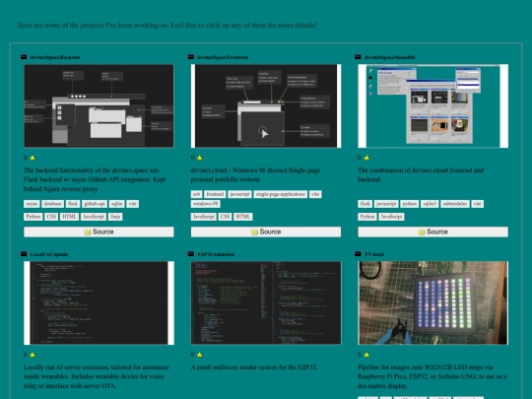Click the folder icon beside ESP32Animator title
Image resolution: width=532 pixels, height=399 pixels.
191,254
